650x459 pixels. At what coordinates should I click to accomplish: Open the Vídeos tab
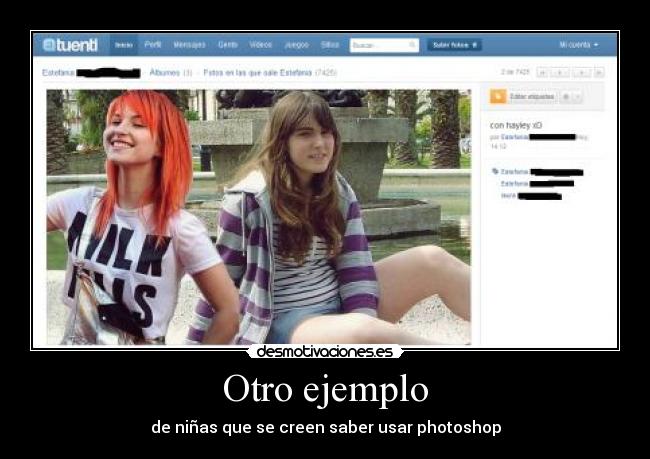(261, 44)
